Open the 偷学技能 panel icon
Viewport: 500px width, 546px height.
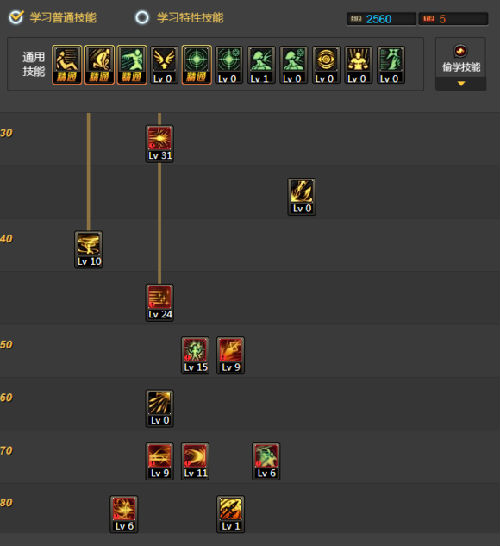pyautogui.click(x=461, y=51)
